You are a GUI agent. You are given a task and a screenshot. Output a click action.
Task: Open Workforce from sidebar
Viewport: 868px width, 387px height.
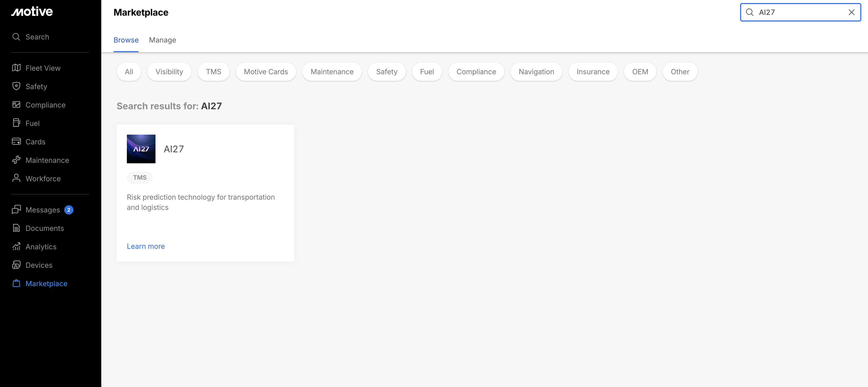point(43,179)
